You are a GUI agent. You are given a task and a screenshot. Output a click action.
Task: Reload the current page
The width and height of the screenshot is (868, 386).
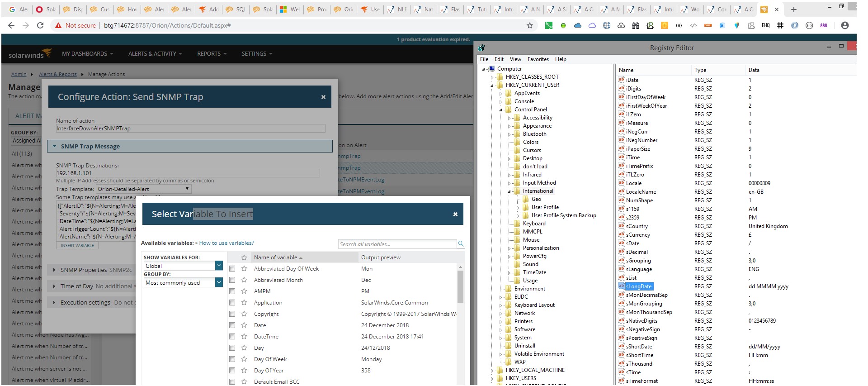click(x=40, y=25)
